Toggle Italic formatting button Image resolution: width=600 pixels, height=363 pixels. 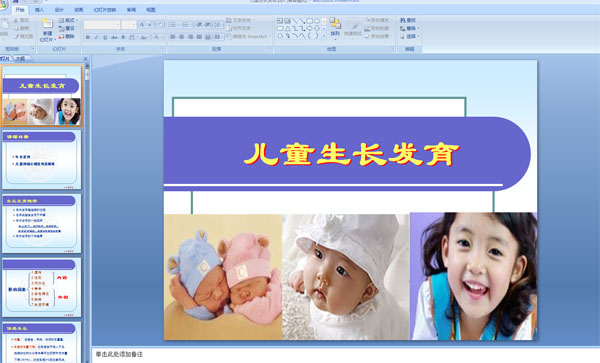point(96,37)
